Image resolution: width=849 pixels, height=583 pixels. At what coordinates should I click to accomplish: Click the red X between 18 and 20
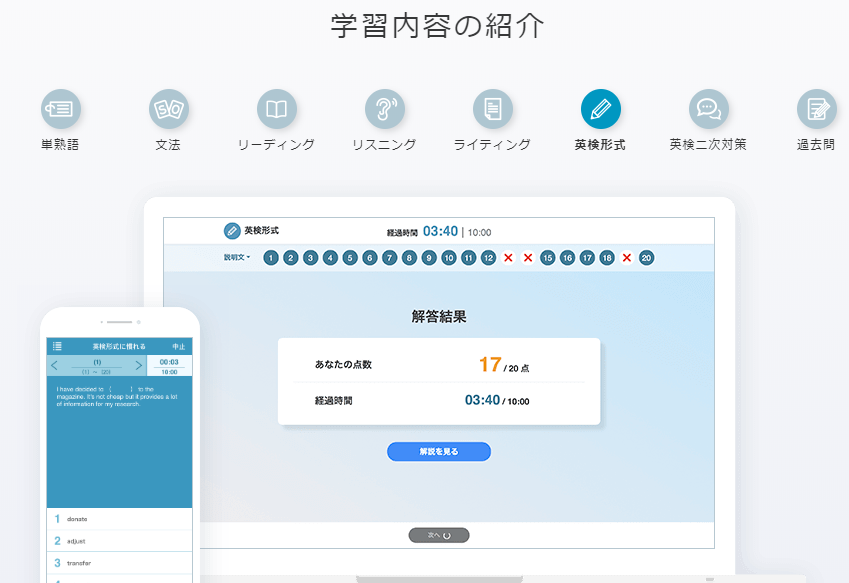(626, 258)
